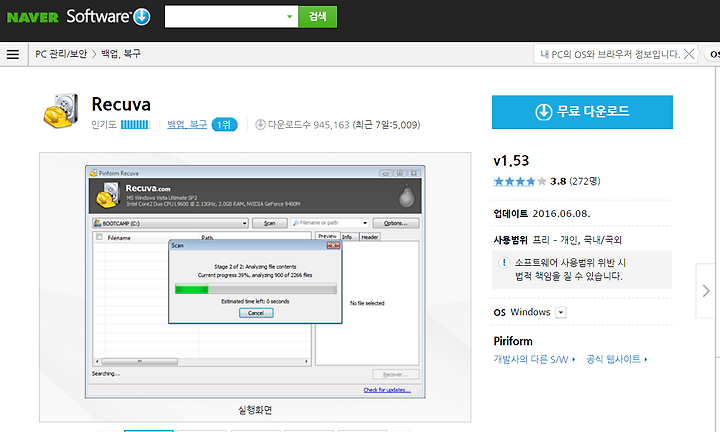Click the Options... button in screenshot

pyautogui.click(x=396, y=223)
